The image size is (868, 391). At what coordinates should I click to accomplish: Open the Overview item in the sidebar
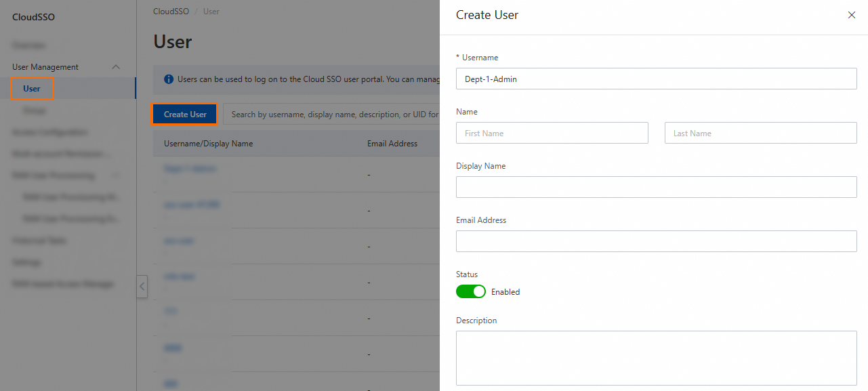pyautogui.click(x=29, y=45)
